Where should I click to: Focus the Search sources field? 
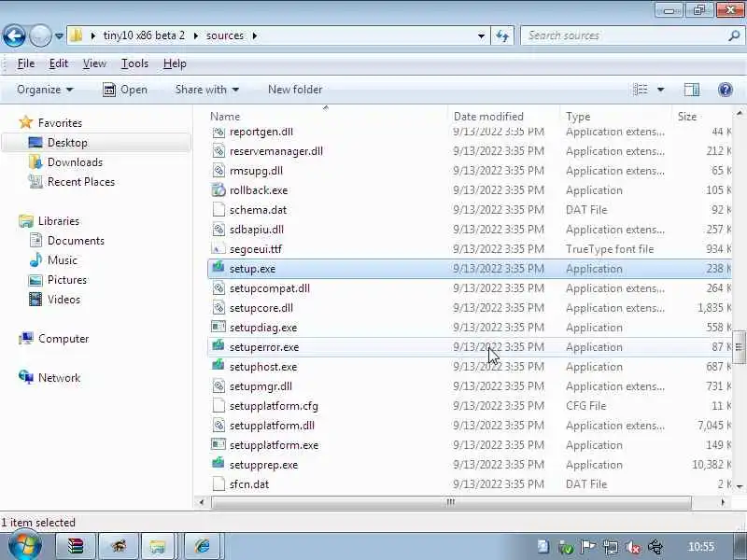point(623,35)
